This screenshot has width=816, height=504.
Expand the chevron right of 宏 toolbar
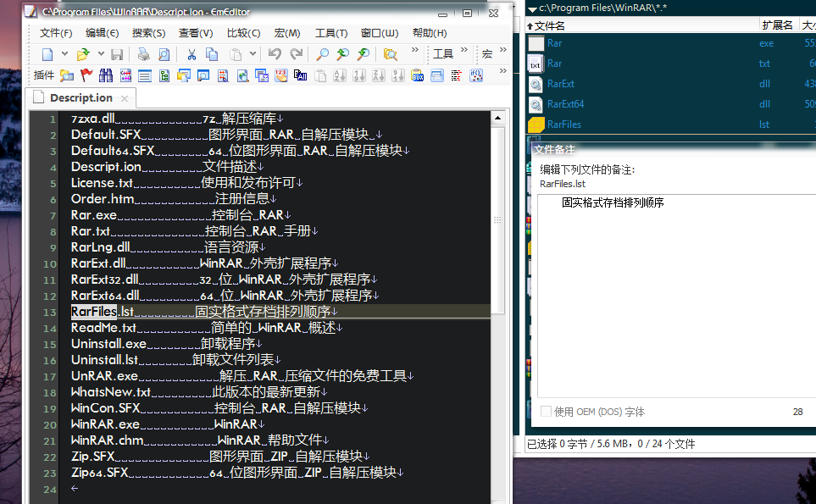coord(502,50)
